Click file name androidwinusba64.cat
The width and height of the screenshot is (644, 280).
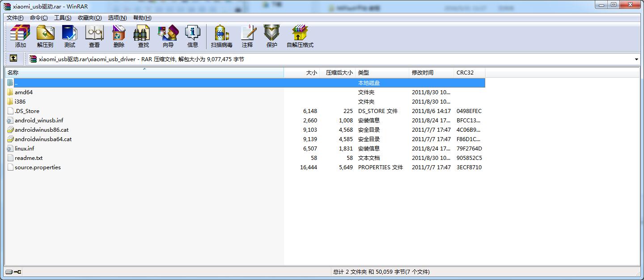43,139
